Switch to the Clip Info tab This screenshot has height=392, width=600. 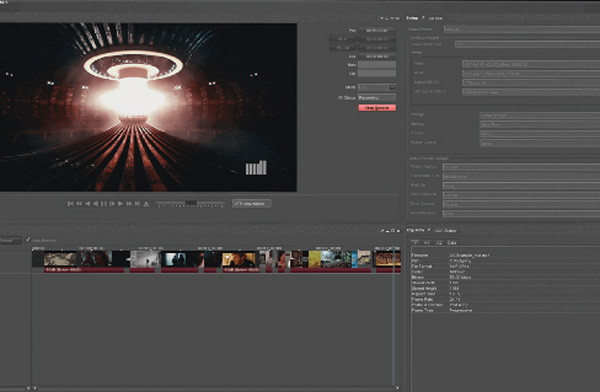point(416,230)
